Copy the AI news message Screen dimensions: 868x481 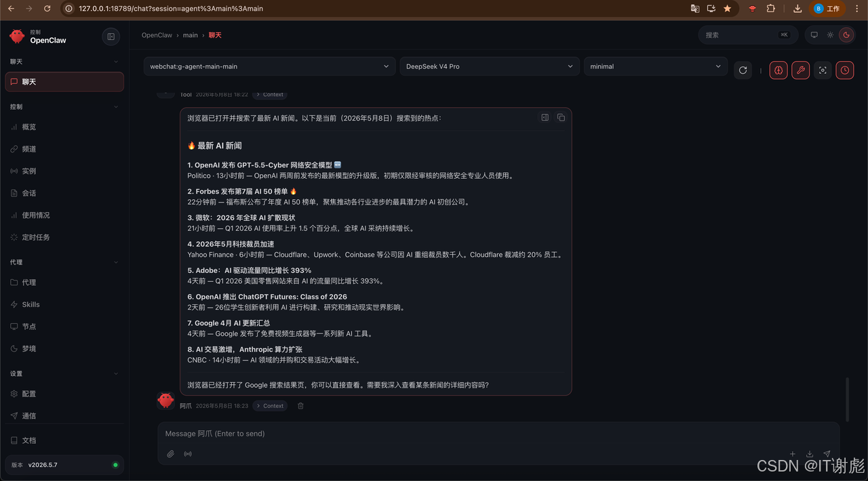(561, 117)
